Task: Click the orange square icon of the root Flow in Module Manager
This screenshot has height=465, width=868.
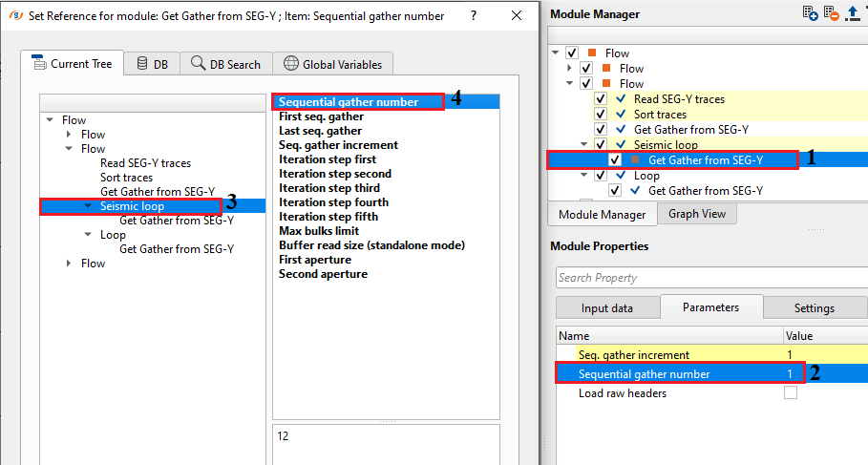Action: tap(592, 53)
